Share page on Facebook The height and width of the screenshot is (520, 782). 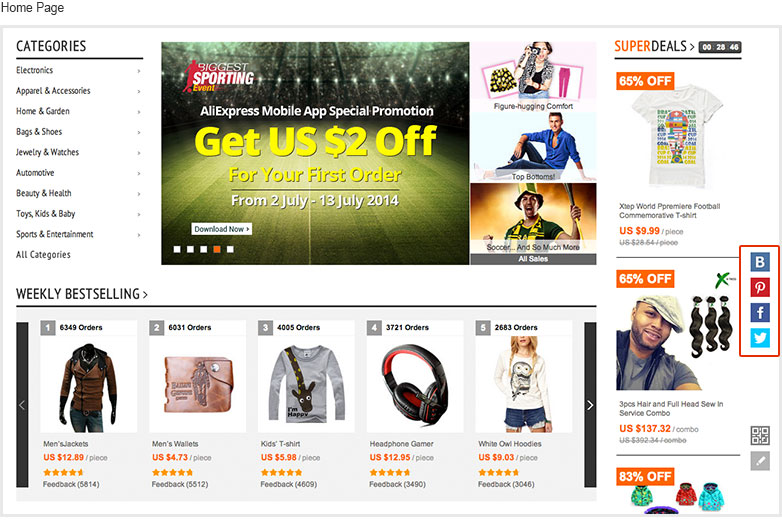(760, 313)
